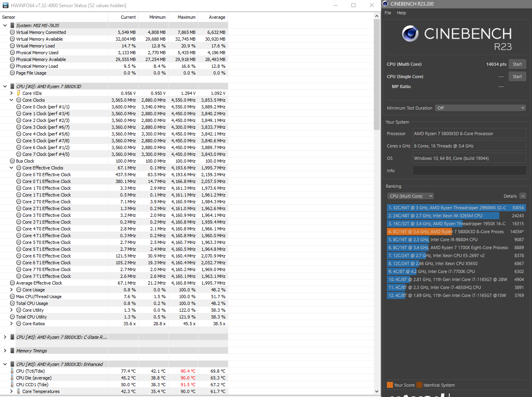Screen dimensions: 532x397
Task: Click the CPU (Tctl/Tdie) thermometer icon
Action: pyautogui.click(x=12, y=371)
